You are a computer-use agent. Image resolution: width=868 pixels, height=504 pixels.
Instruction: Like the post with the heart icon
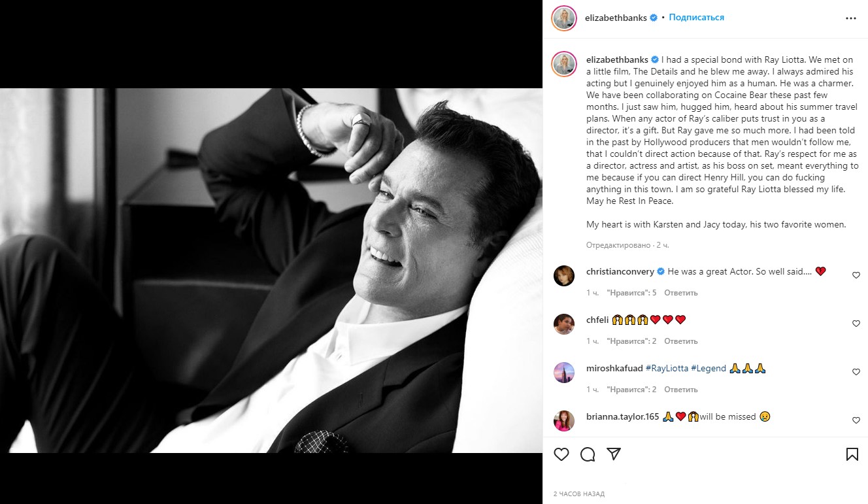[x=561, y=454]
